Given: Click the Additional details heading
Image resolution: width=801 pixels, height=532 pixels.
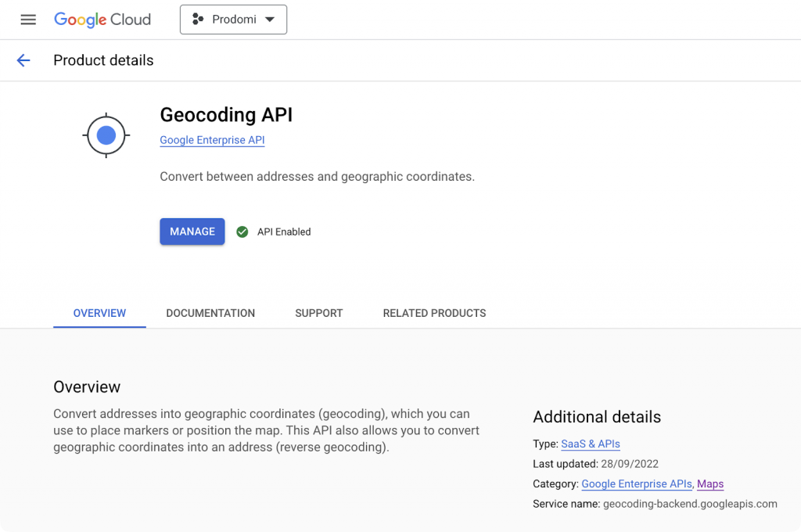Looking at the screenshot, I should (x=597, y=417).
